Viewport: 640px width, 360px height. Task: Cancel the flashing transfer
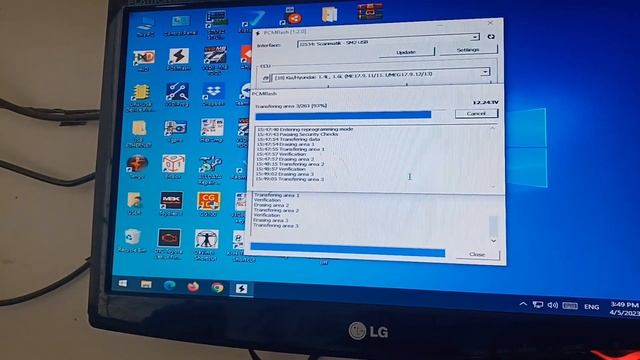pos(476,113)
